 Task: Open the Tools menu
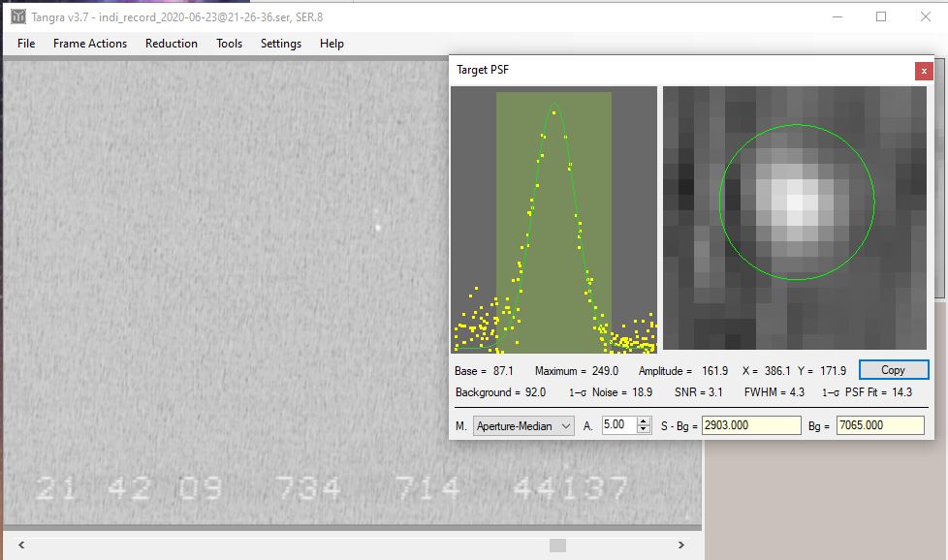230,44
